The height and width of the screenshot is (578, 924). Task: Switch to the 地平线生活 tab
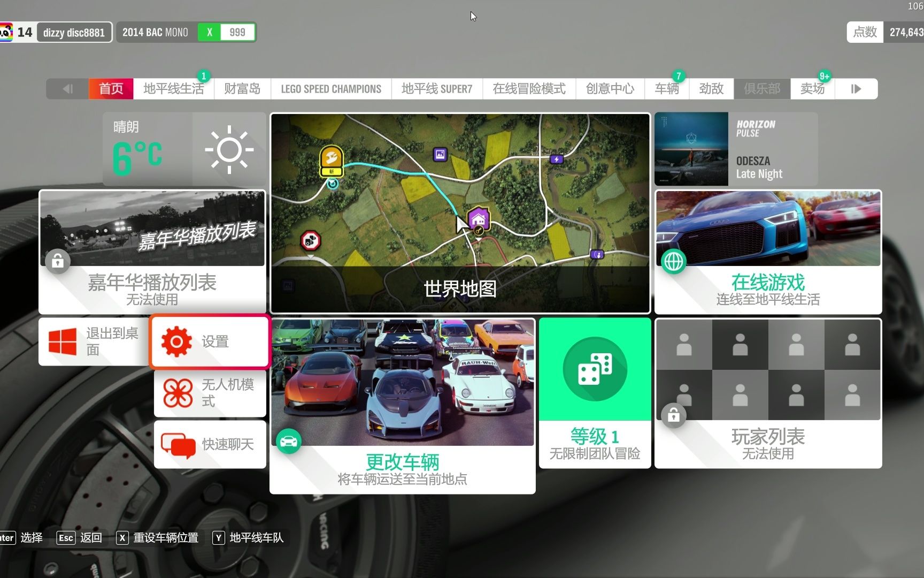click(x=174, y=89)
